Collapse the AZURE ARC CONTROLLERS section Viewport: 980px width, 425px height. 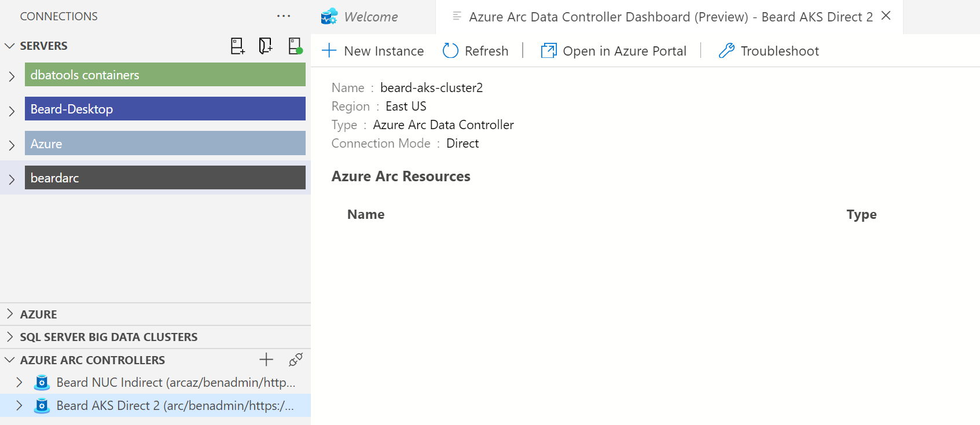click(10, 360)
